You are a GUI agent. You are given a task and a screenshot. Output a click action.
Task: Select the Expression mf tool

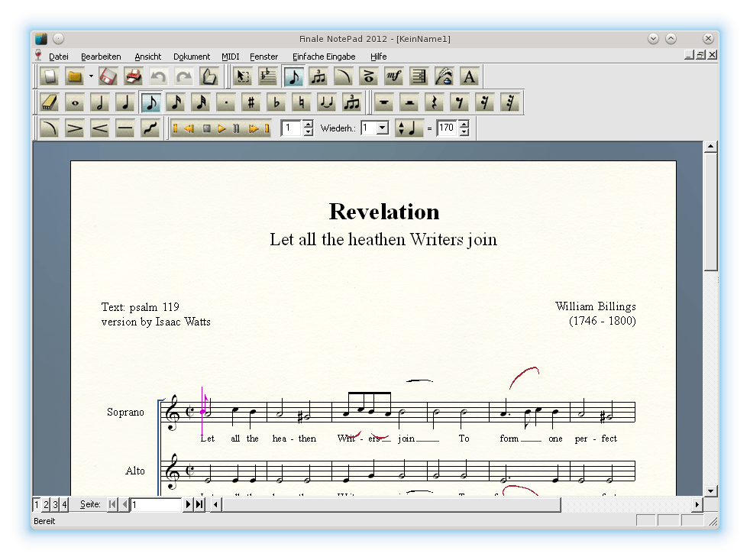tap(393, 76)
